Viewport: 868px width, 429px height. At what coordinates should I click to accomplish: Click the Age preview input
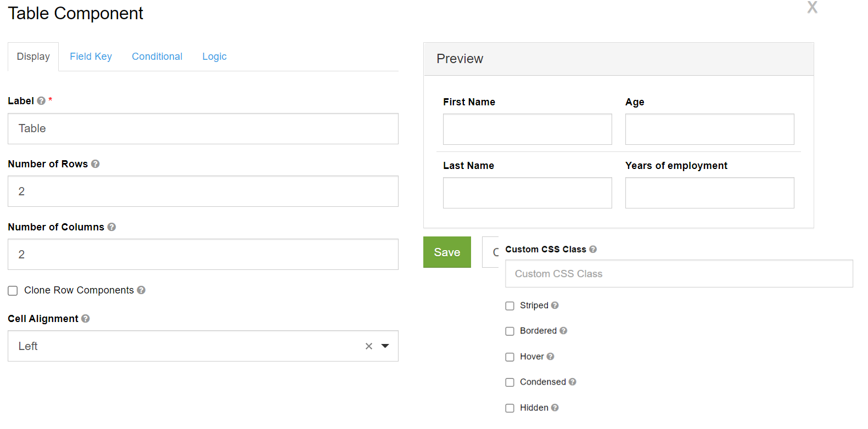click(710, 129)
